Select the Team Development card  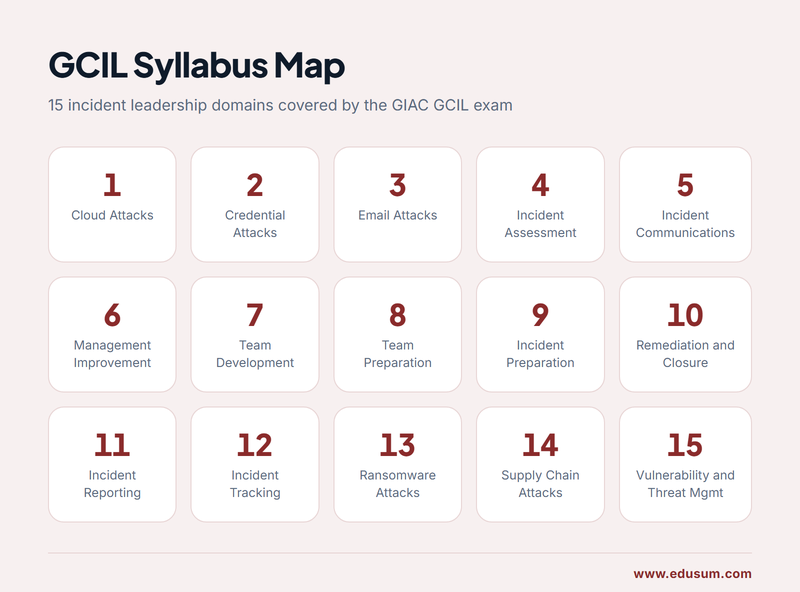click(x=255, y=335)
